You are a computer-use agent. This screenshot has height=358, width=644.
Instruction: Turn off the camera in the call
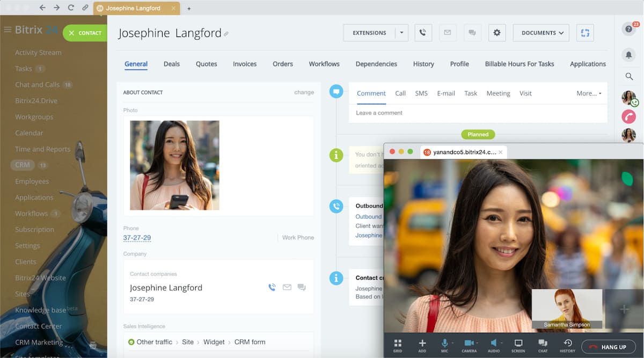(x=469, y=344)
